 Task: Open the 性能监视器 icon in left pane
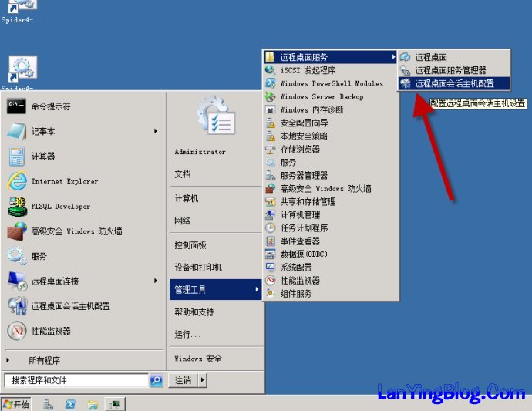point(17,331)
